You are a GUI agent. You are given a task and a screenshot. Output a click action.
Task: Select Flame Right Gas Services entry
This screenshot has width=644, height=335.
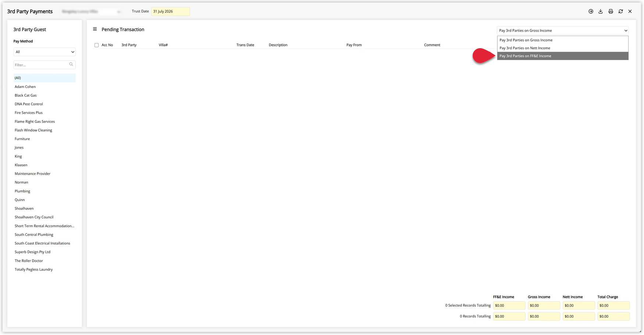(x=44, y=121)
